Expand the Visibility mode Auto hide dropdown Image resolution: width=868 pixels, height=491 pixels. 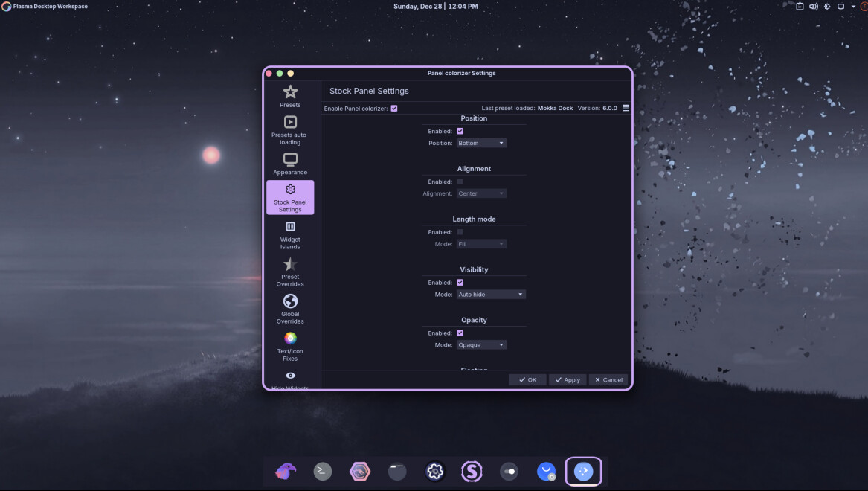pyautogui.click(x=491, y=295)
